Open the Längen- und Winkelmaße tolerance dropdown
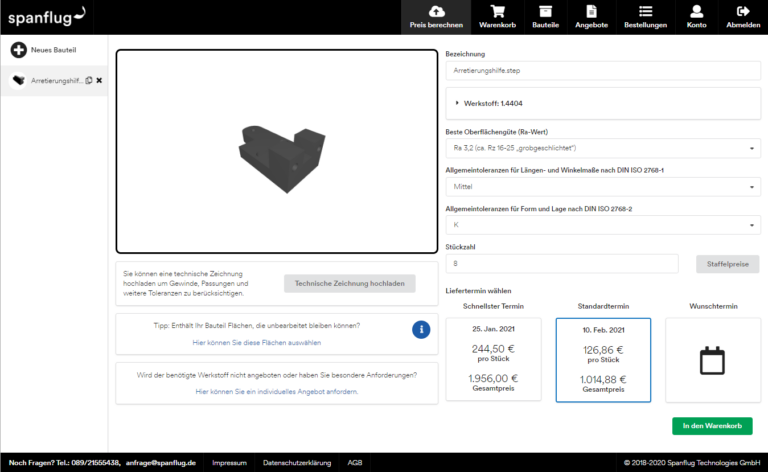768x472 pixels. [x=602, y=186]
